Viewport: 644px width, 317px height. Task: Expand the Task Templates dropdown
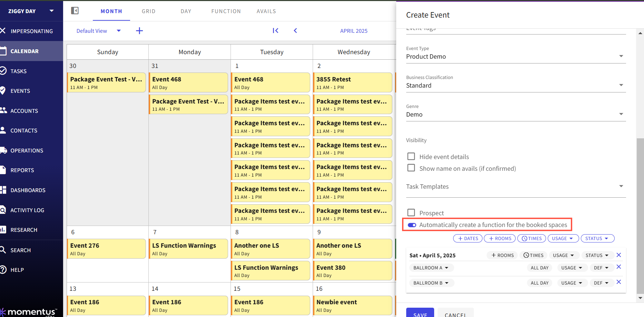point(516,187)
